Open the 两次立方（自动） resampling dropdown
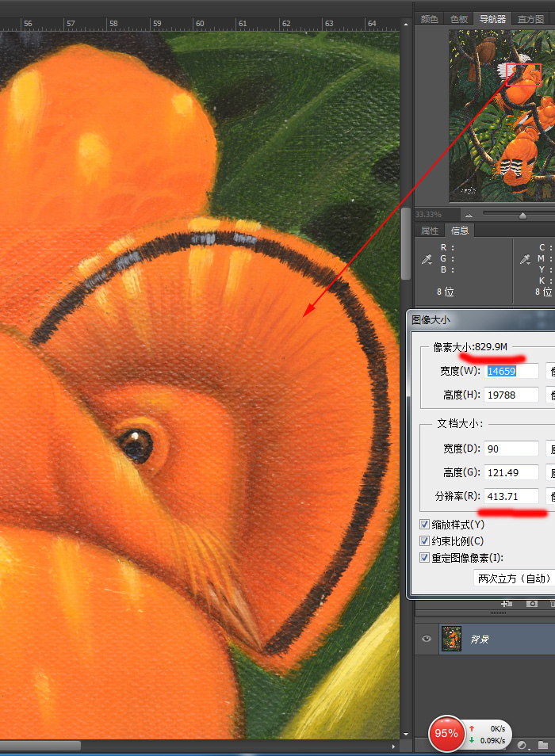This screenshot has height=756, width=555. click(x=514, y=578)
